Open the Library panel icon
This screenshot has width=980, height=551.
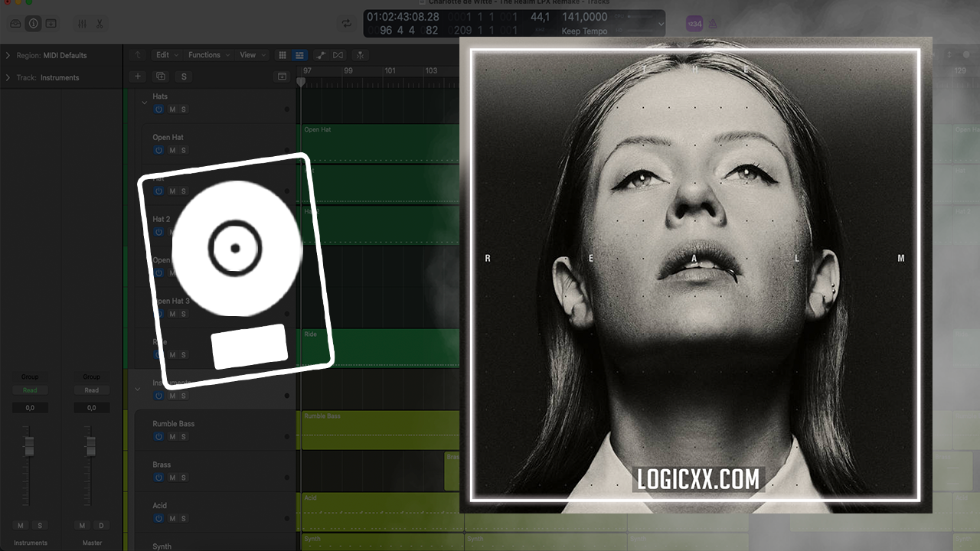click(15, 24)
